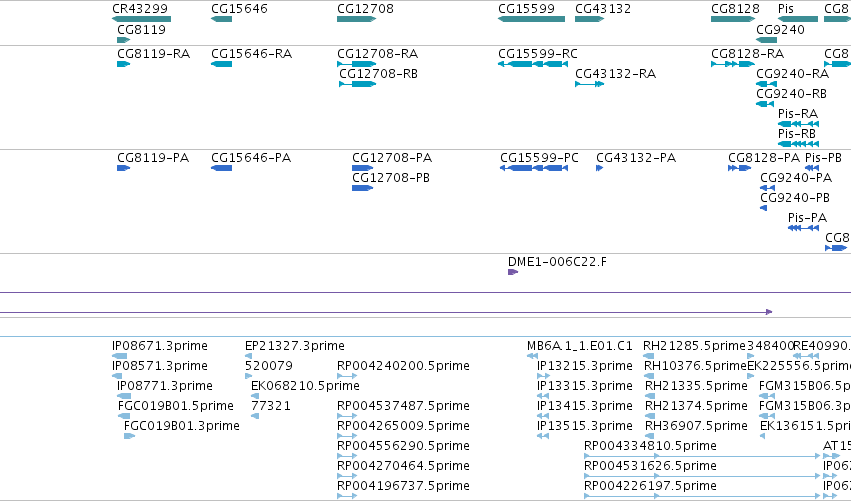Click EST RP004240200.5prime

click(x=403, y=366)
